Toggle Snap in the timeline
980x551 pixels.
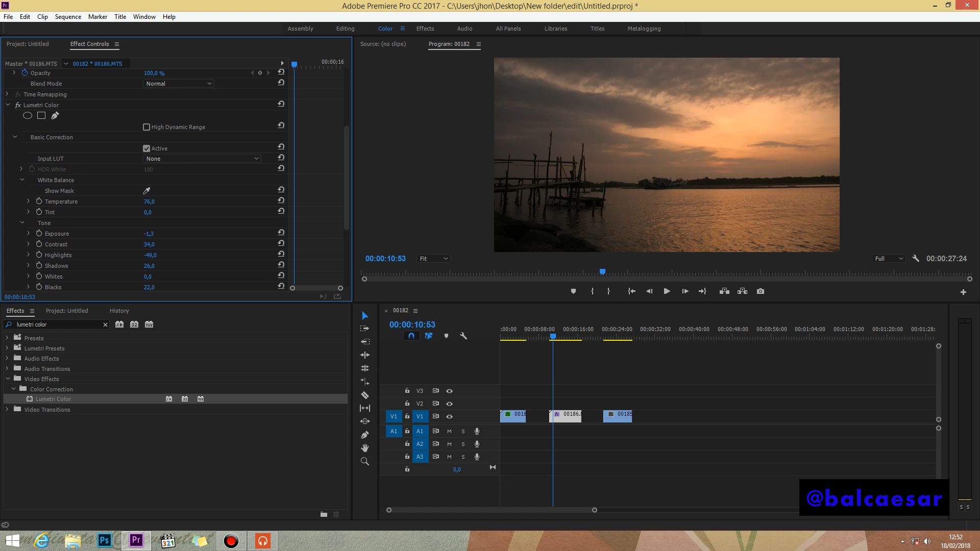pyautogui.click(x=411, y=336)
